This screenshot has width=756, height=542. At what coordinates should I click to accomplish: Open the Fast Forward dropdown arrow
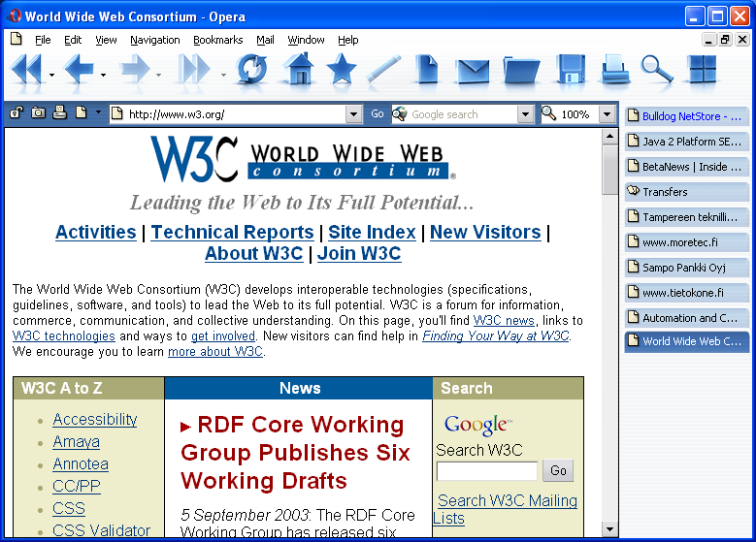point(223,76)
